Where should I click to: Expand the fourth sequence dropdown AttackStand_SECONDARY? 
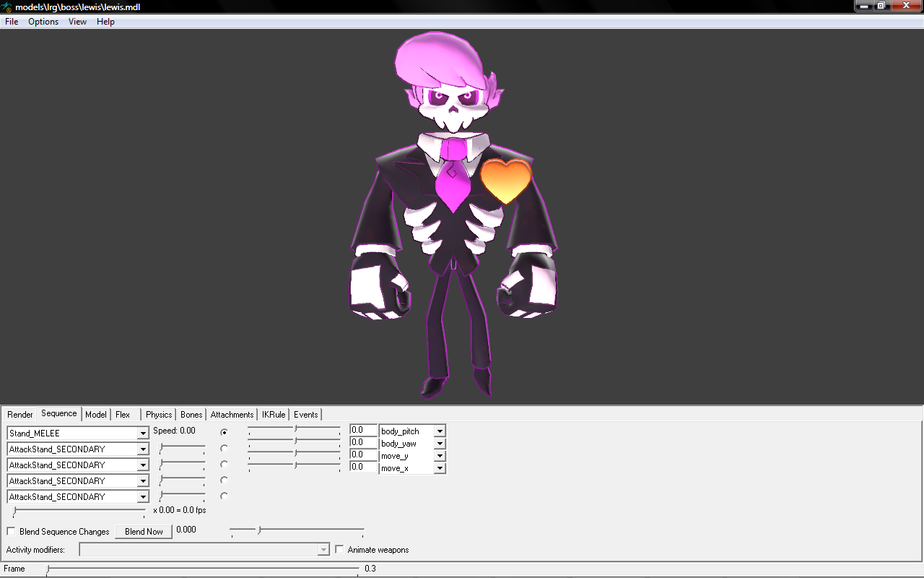pyautogui.click(x=143, y=481)
